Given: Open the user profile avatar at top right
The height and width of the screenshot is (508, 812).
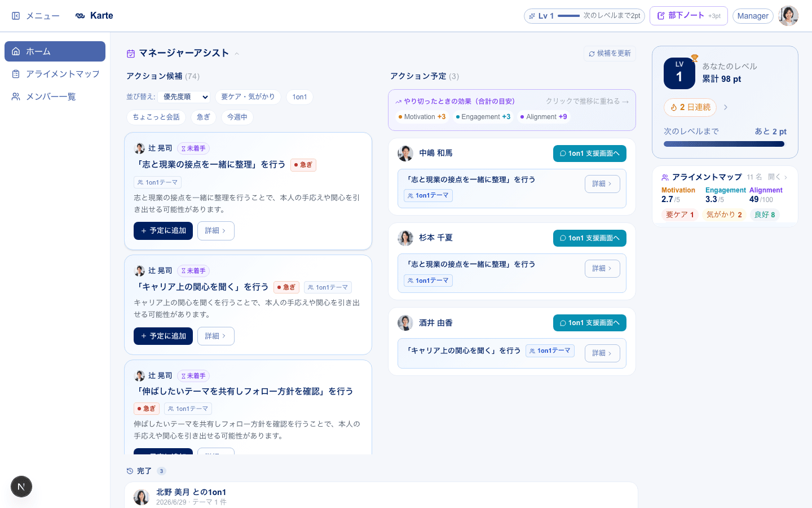Looking at the screenshot, I should tap(788, 16).
